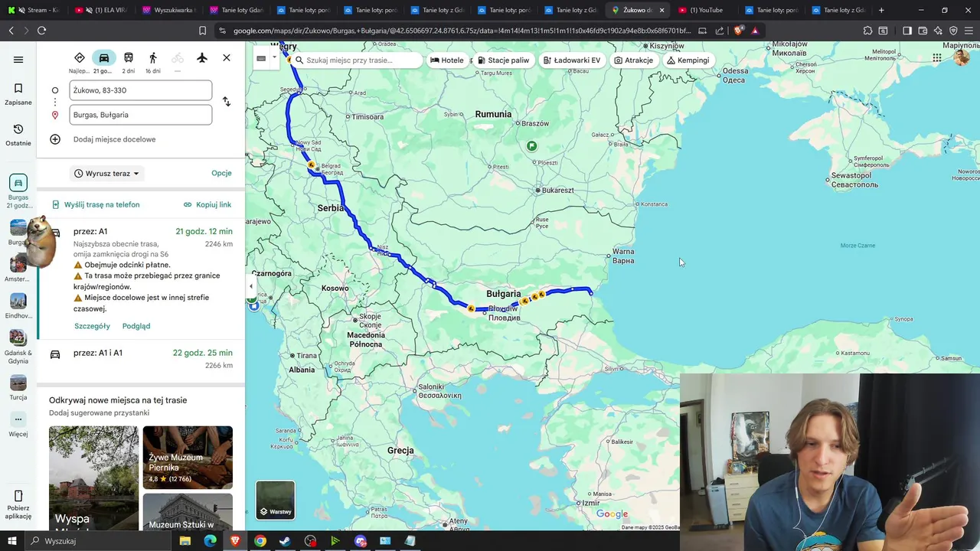Switch to the Stream - Ki tab
The image size is (980, 551).
(x=34, y=10)
